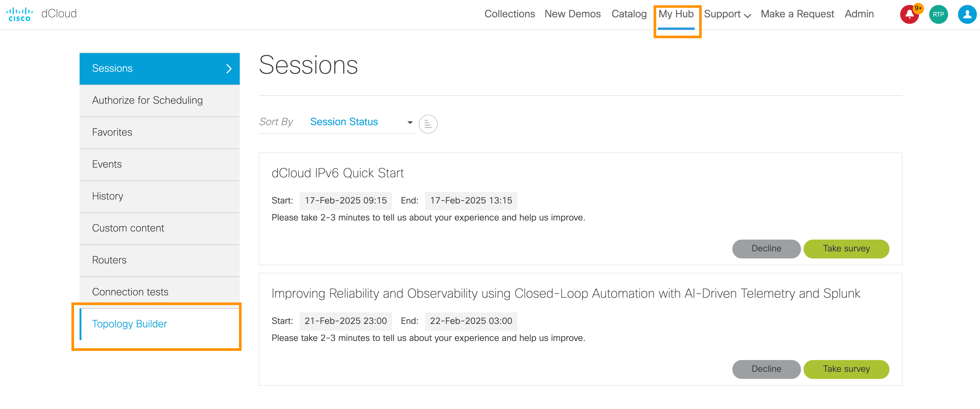Click end time 17-Feb-2025 13:15

click(471, 201)
